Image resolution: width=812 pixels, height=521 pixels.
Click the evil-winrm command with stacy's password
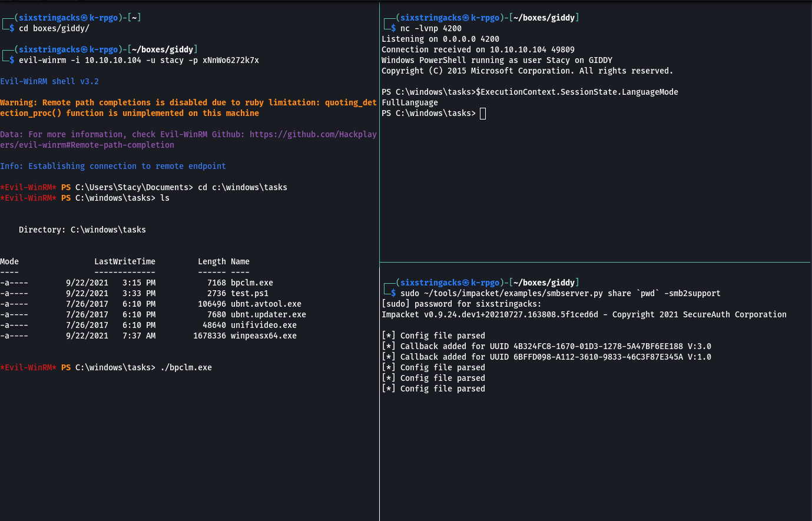(139, 60)
